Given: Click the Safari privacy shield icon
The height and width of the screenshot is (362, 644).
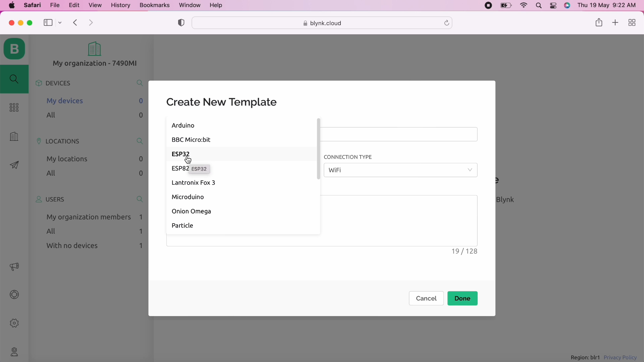Looking at the screenshot, I should 181,23.
